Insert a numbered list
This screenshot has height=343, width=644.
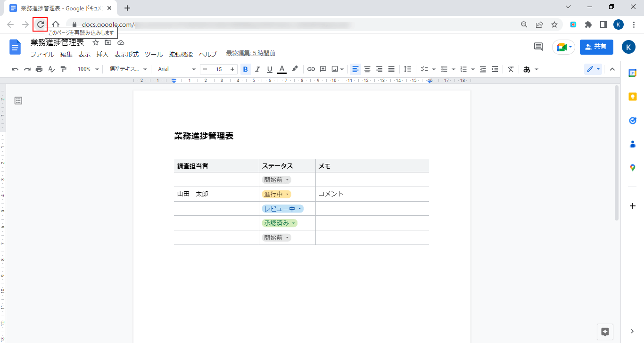click(x=463, y=69)
